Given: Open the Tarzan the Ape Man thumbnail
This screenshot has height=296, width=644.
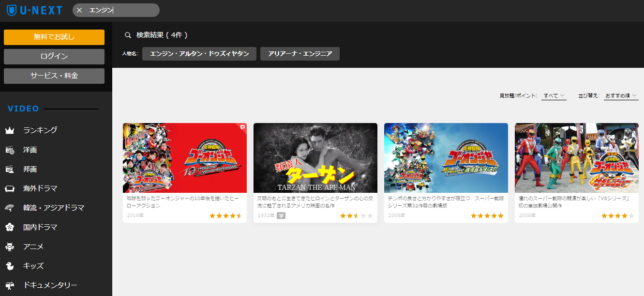Looking at the screenshot, I should click(x=315, y=158).
